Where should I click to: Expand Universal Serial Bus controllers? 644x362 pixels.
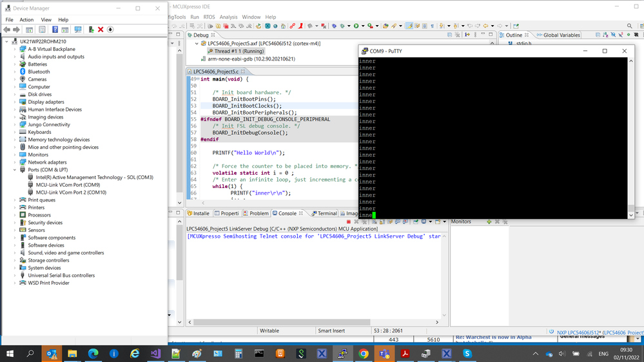15,276
